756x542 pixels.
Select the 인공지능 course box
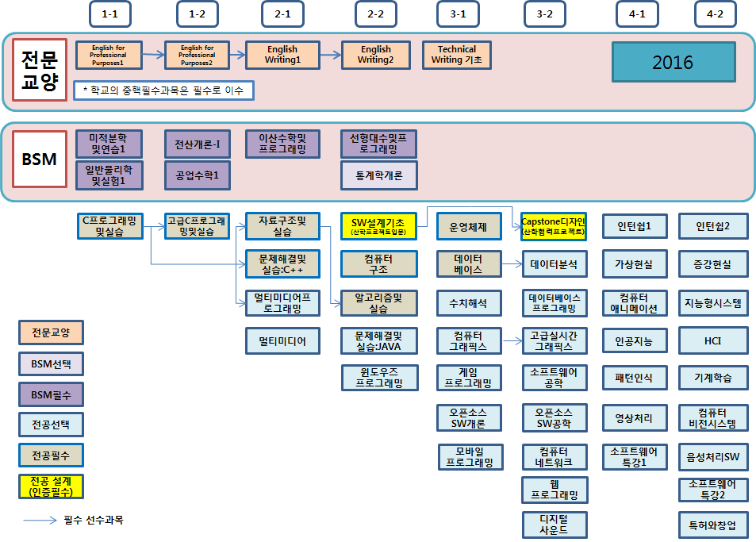coord(633,340)
